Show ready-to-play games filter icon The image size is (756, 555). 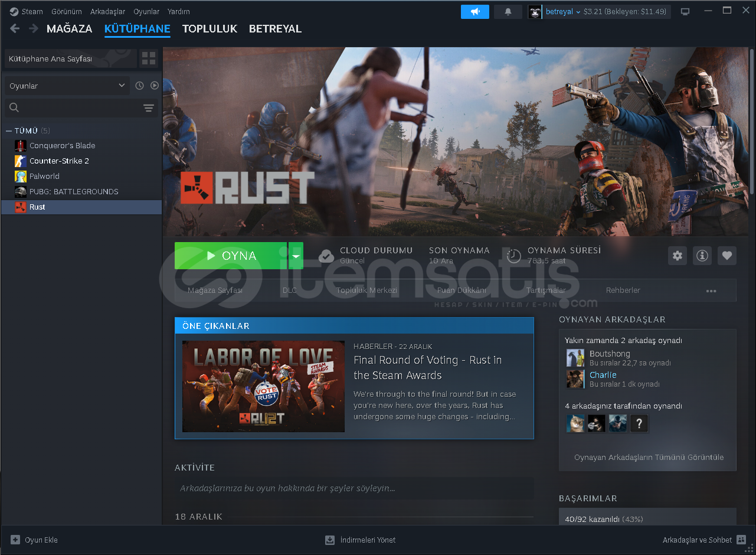point(155,86)
